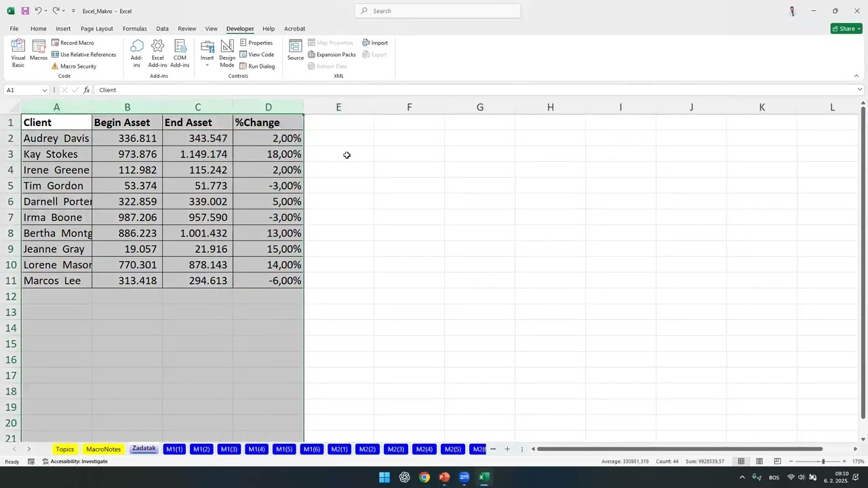
Task: Switch to the Review tab
Action: (x=187, y=28)
